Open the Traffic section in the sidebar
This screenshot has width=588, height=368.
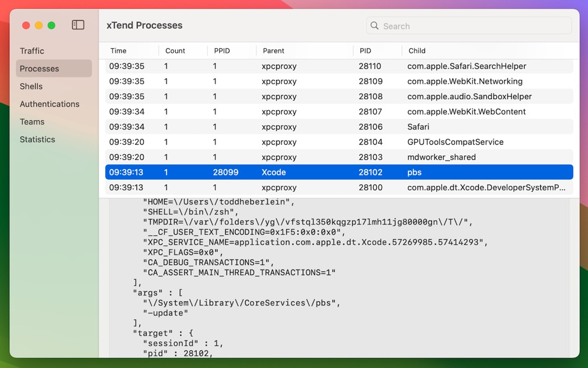[x=32, y=51]
